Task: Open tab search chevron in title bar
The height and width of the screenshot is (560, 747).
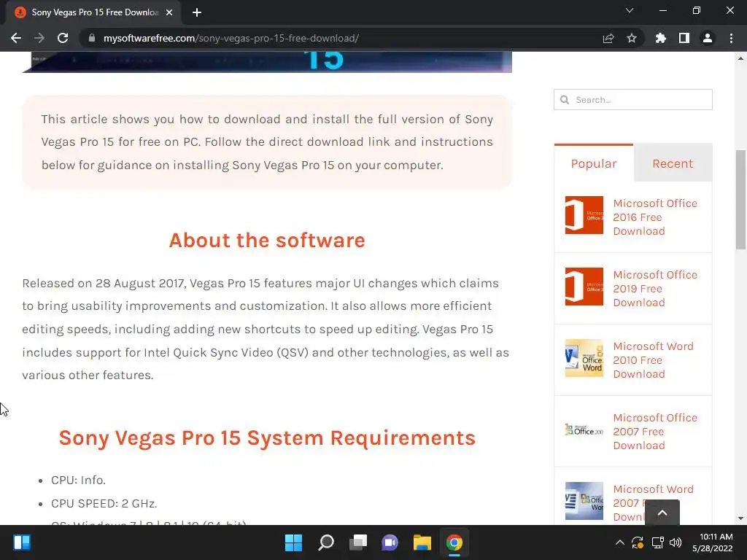Action: click(630, 10)
